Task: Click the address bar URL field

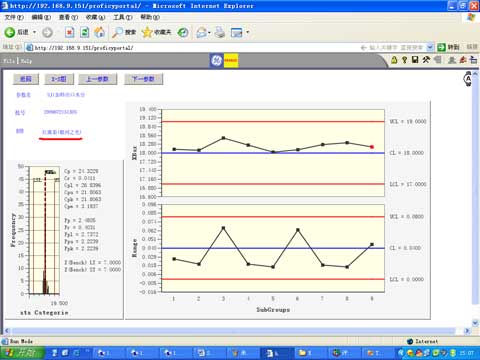Action: pyautogui.click(x=193, y=48)
